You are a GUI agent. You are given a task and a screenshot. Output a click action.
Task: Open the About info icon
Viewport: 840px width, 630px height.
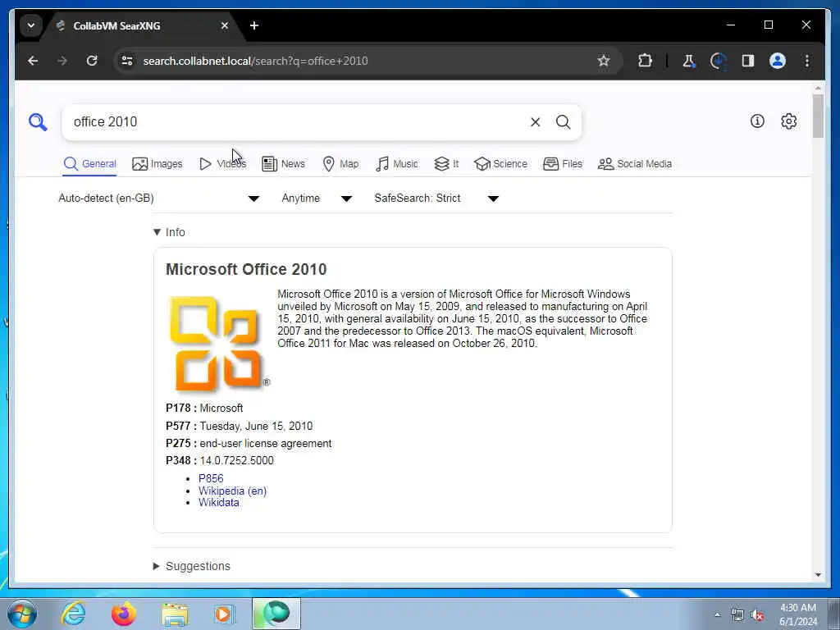757,121
